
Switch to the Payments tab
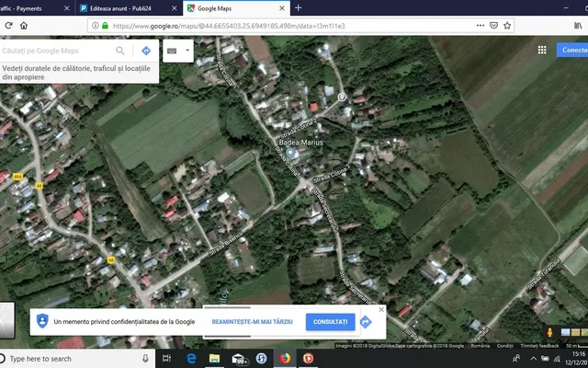(x=35, y=8)
